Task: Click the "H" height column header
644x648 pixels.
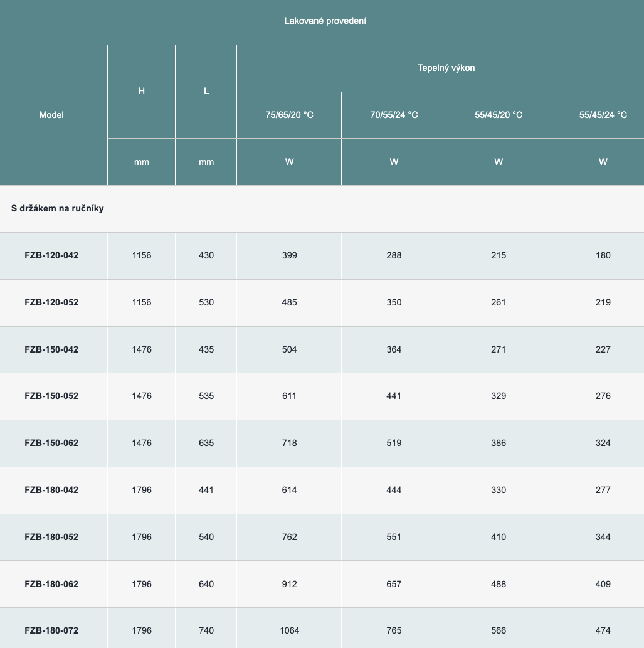Action: [x=142, y=91]
